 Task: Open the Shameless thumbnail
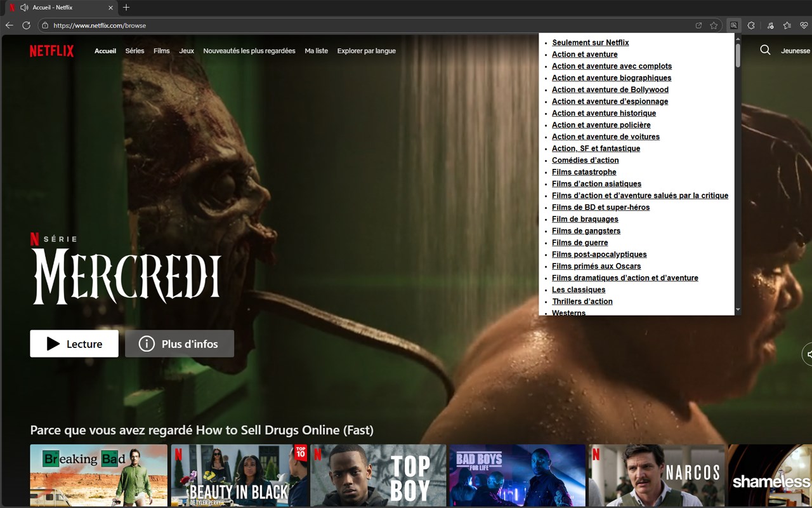pyautogui.click(x=770, y=475)
